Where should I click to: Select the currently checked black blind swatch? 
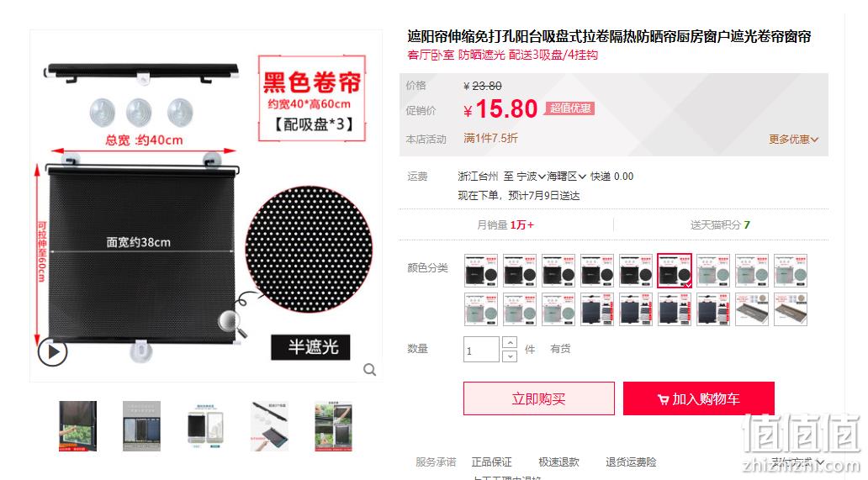pos(675,271)
